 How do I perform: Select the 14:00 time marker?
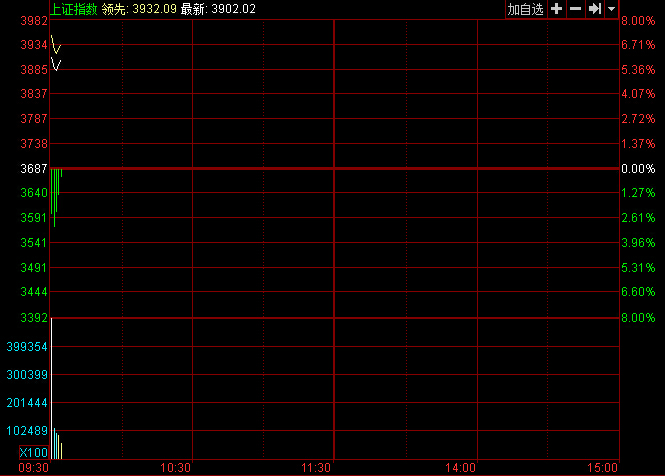[461, 467]
